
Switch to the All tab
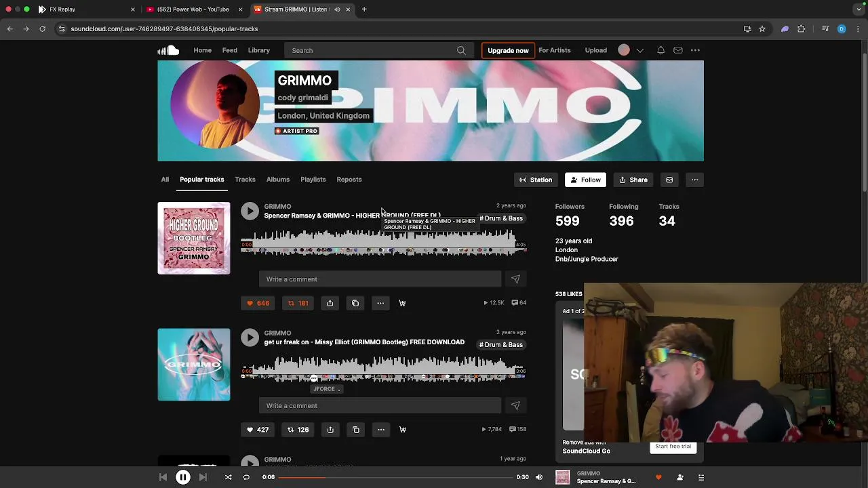coord(165,180)
